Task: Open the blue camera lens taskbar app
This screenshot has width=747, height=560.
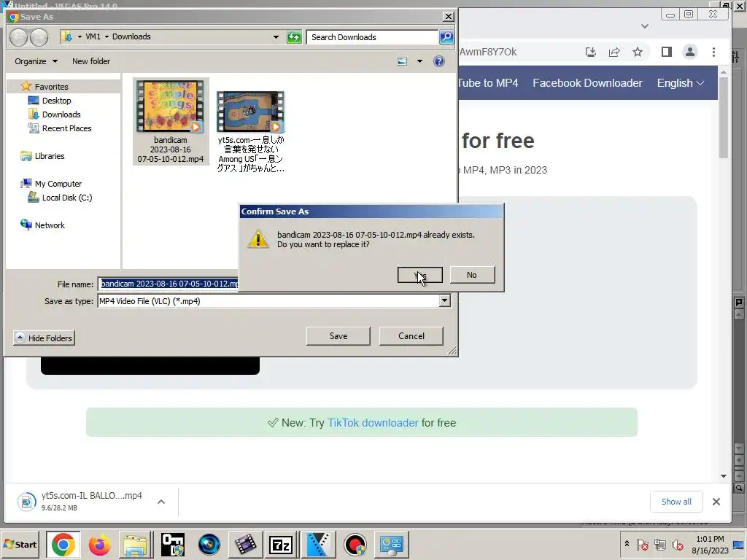Action: tap(209, 545)
